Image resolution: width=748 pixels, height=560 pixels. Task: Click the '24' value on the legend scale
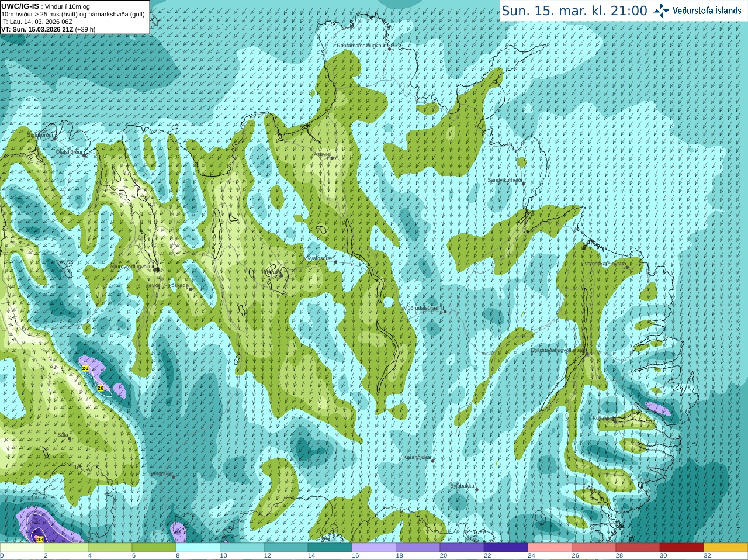tap(531, 556)
